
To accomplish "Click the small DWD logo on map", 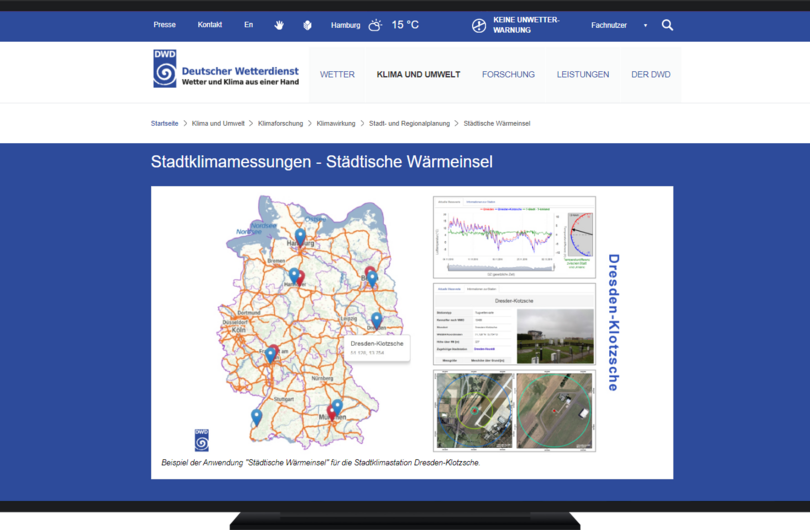I will [x=201, y=440].
